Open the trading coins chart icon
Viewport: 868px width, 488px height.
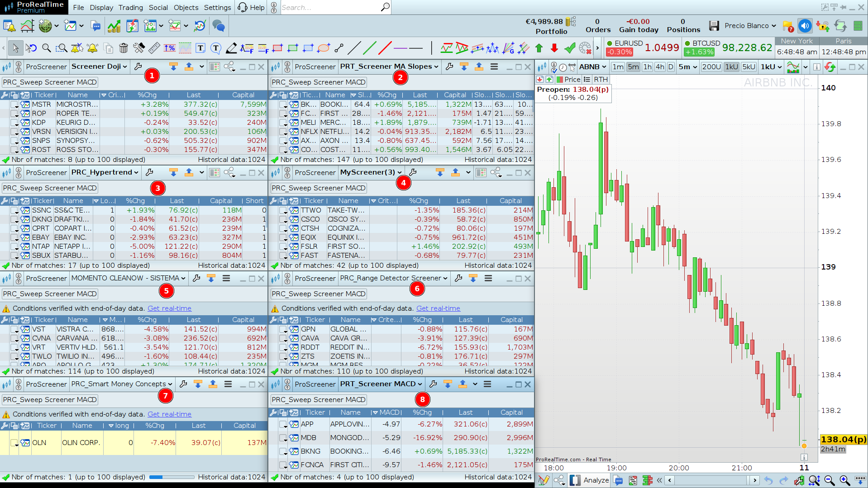[x=114, y=26]
